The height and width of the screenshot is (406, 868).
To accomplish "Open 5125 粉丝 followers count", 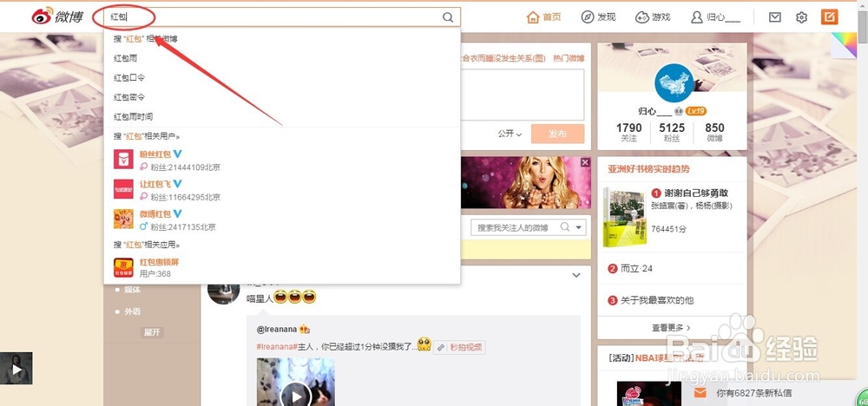I will [672, 132].
